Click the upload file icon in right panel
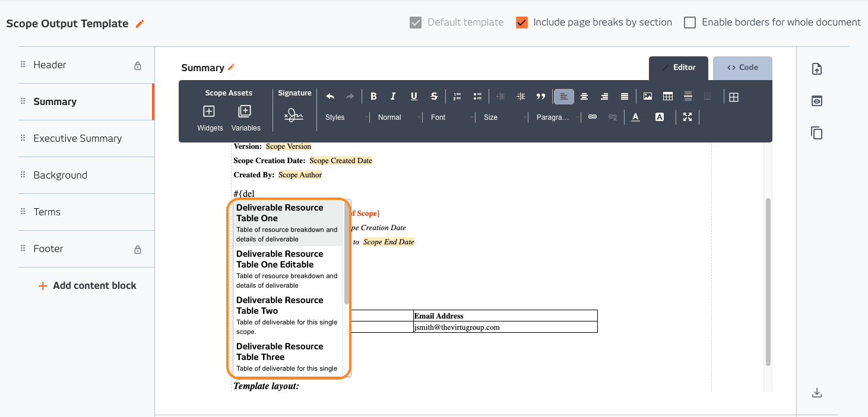 click(x=817, y=69)
